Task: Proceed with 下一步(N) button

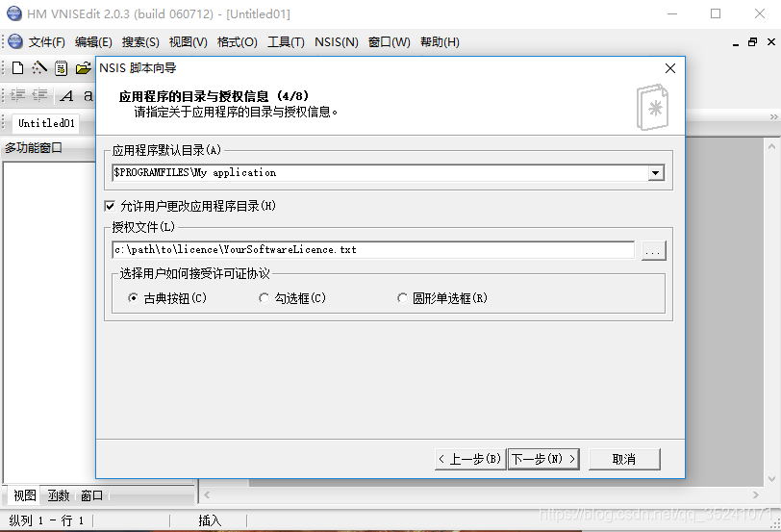Action: tap(543, 459)
